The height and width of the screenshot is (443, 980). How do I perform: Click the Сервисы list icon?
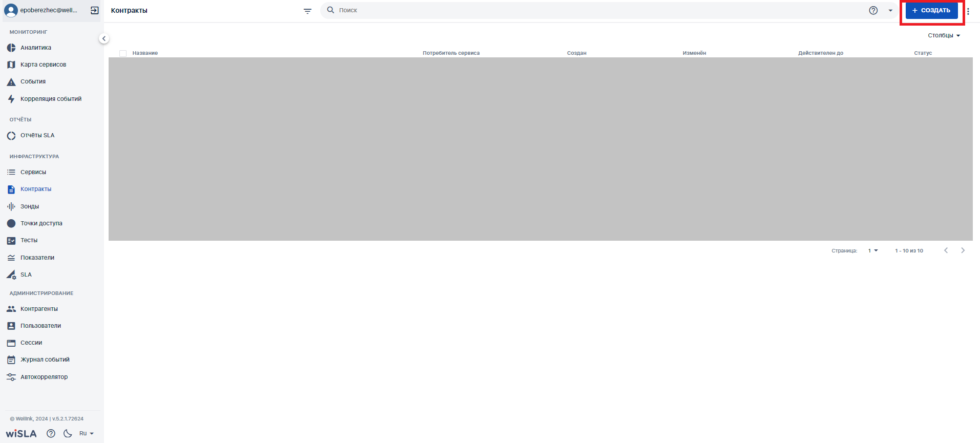[x=11, y=172]
